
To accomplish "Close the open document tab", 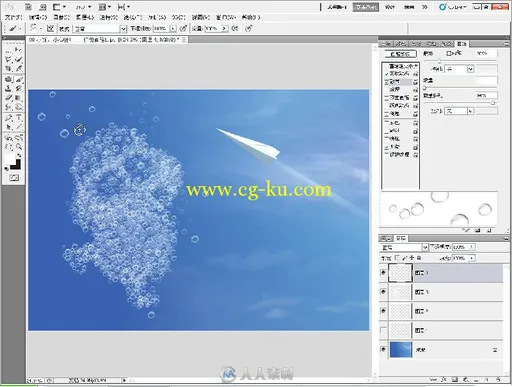I will [184, 40].
